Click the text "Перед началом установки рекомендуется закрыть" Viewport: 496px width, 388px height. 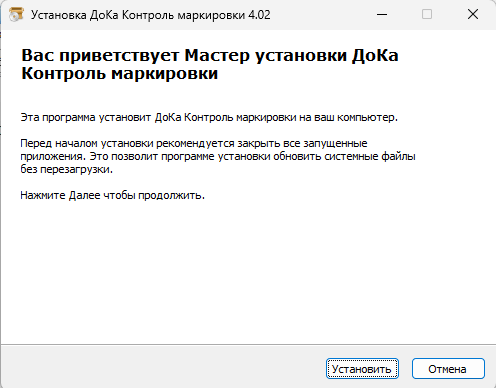150,143
